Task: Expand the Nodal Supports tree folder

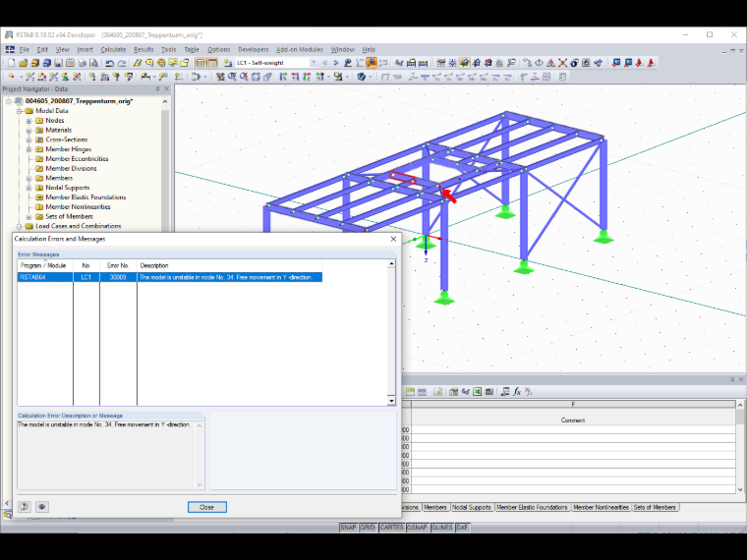Action: 29,188
